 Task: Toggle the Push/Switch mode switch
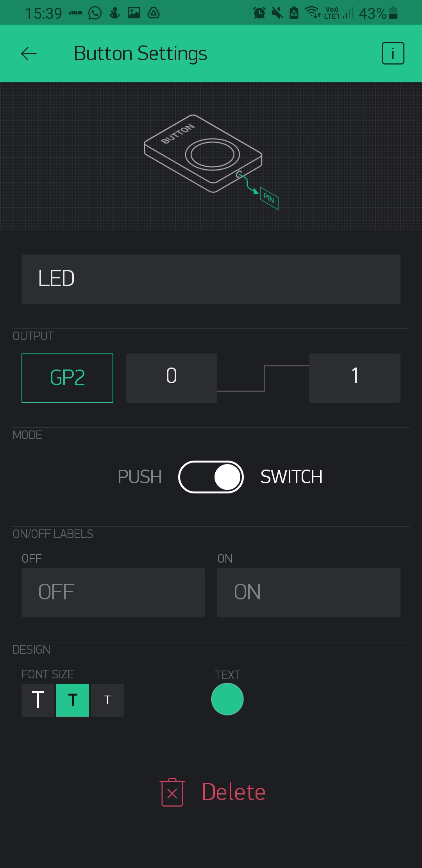(211, 477)
